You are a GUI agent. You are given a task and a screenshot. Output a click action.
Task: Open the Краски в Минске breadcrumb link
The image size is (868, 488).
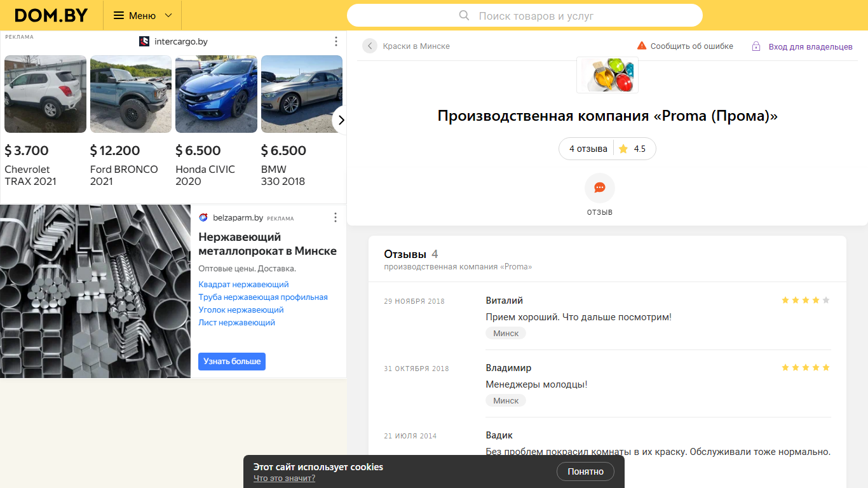[x=416, y=46]
